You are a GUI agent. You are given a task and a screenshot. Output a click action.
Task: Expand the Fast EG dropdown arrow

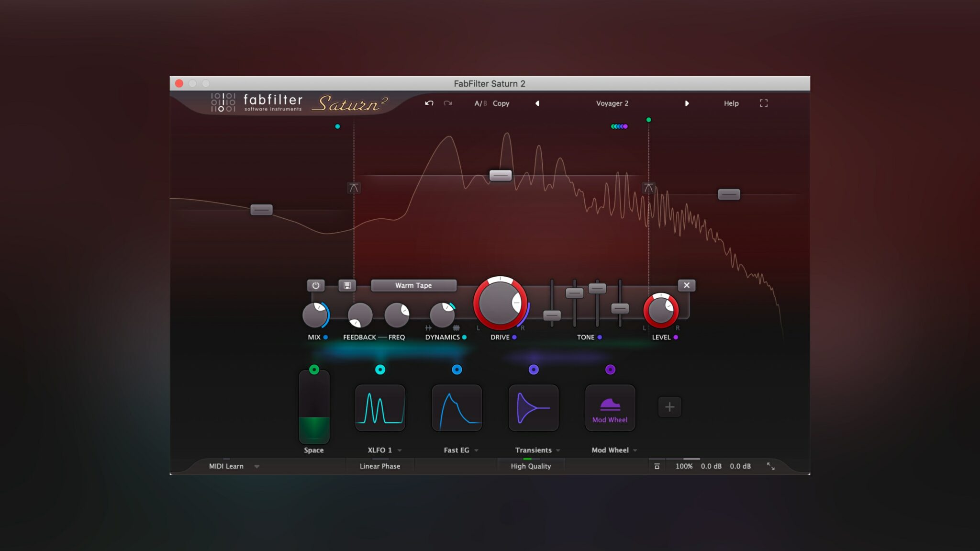tap(476, 450)
